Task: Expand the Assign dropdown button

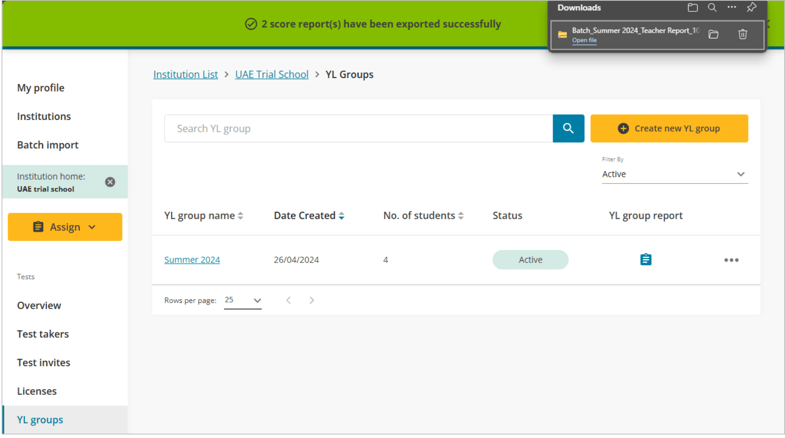Action: click(65, 227)
